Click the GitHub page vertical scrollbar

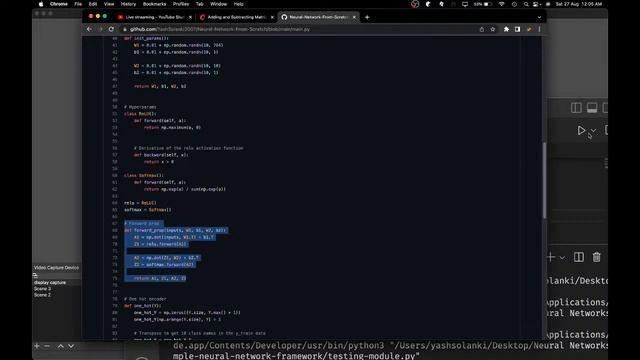click(544, 180)
